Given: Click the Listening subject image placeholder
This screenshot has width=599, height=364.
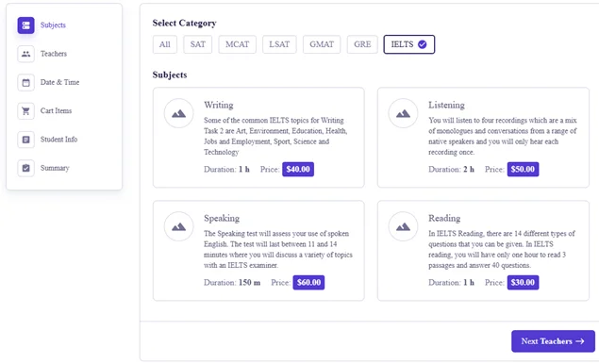Looking at the screenshot, I should pyautogui.click(x=403, y=113).
